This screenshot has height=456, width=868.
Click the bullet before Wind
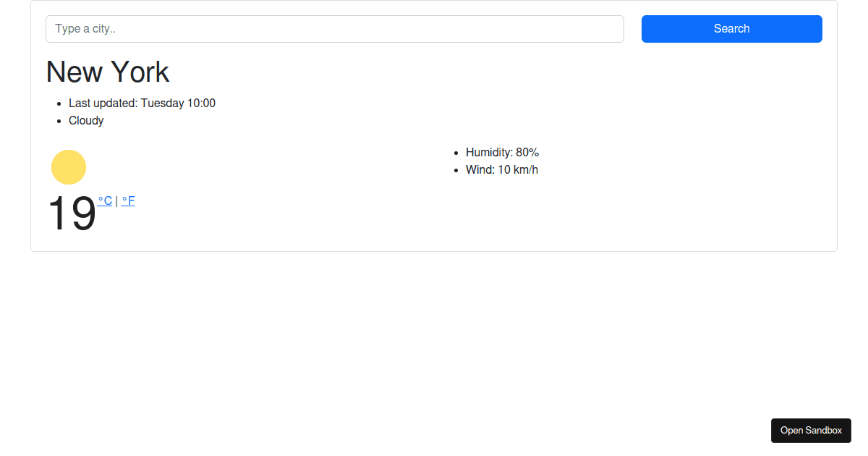point(455,171)
